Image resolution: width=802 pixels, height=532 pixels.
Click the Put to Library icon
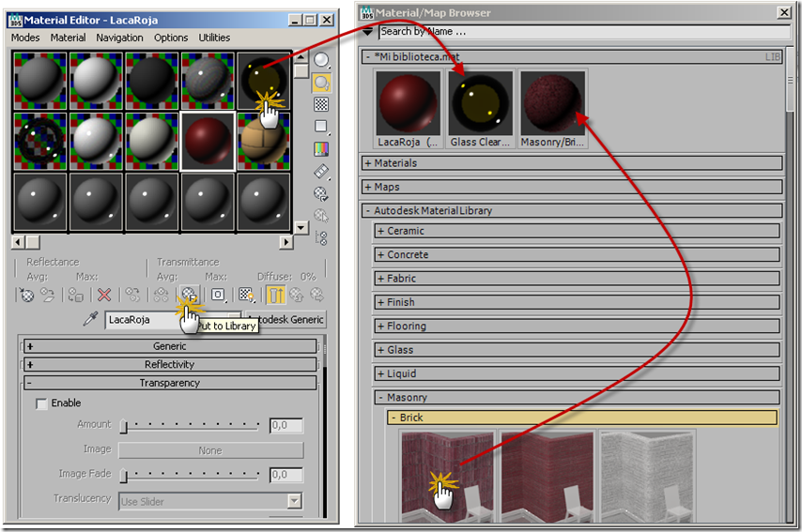[x=190, y=295]
